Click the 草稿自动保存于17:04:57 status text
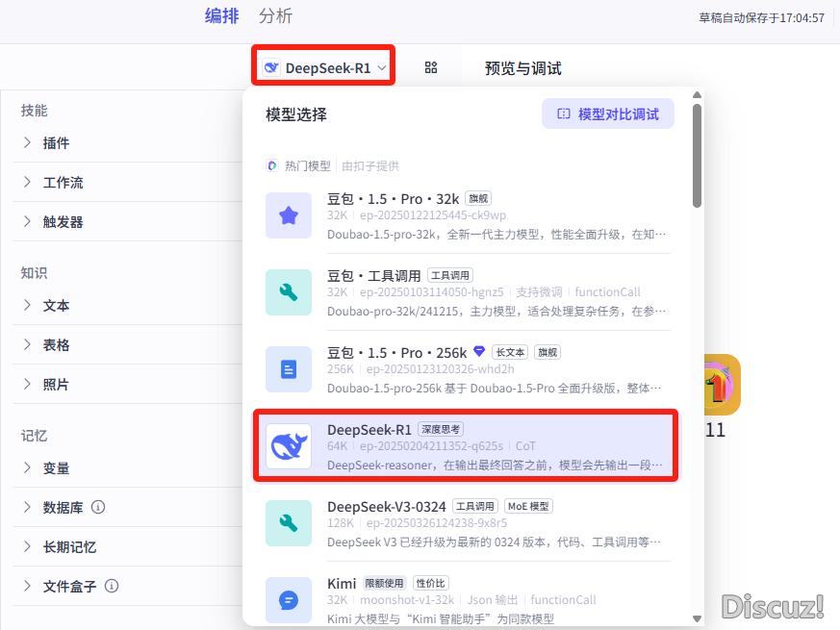840x630 pixels. (761, 17)
